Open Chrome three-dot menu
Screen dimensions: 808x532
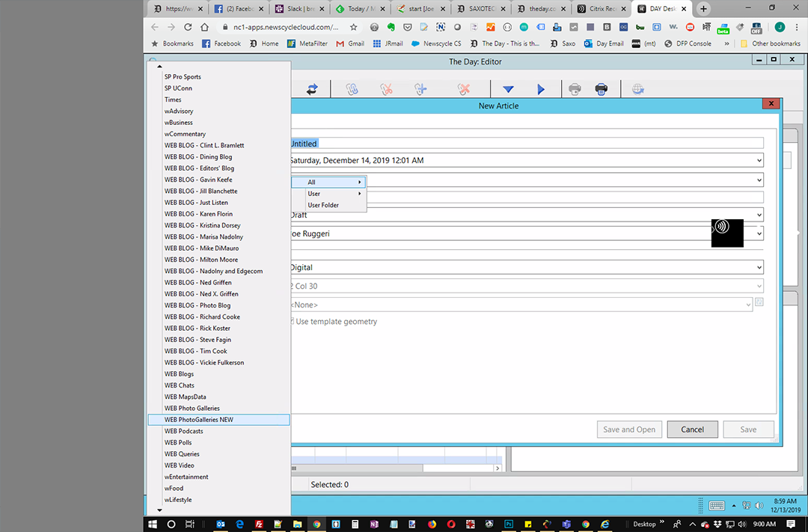[797, 27]
